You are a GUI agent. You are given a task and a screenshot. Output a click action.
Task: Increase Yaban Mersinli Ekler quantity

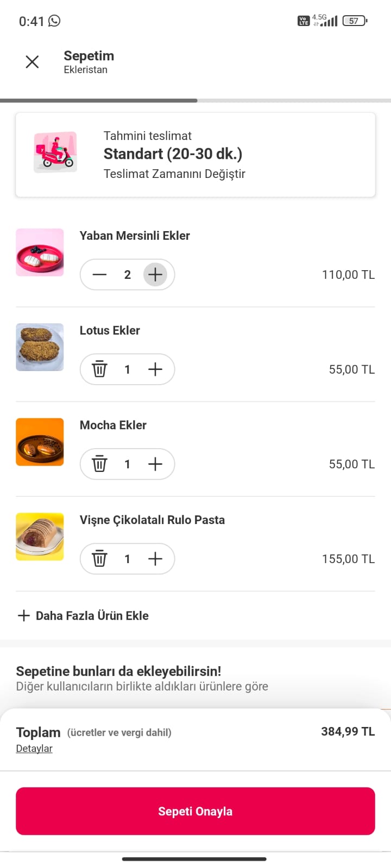tap(155, 275)
